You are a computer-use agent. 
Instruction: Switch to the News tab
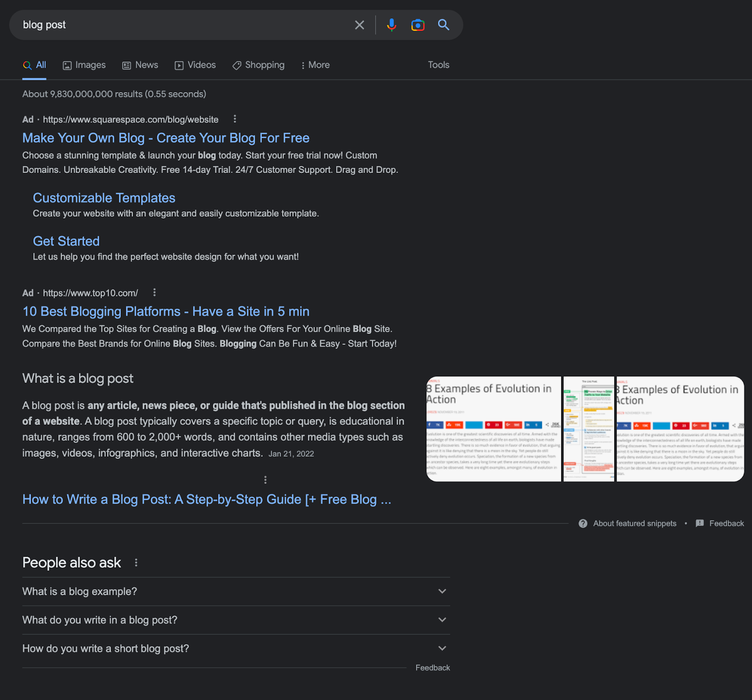point(140,65)
